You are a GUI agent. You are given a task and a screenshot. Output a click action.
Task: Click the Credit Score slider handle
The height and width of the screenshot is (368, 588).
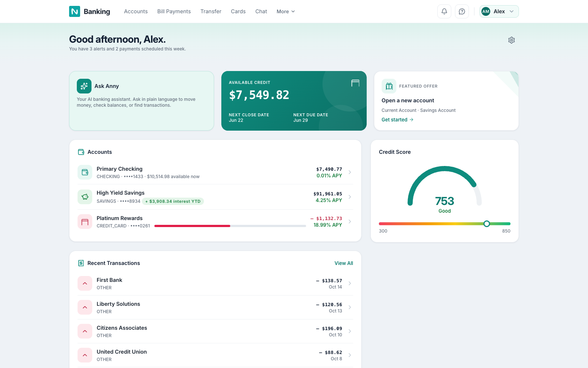(487, 224)
